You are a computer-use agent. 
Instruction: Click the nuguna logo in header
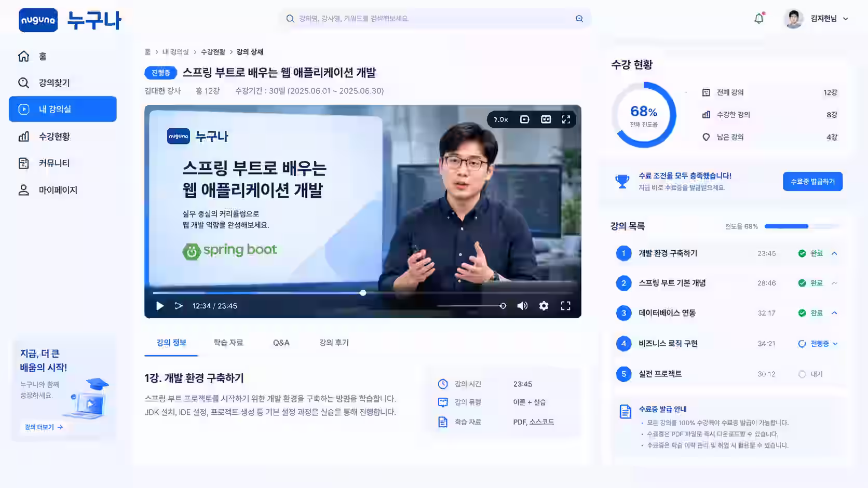pos(38,20)
